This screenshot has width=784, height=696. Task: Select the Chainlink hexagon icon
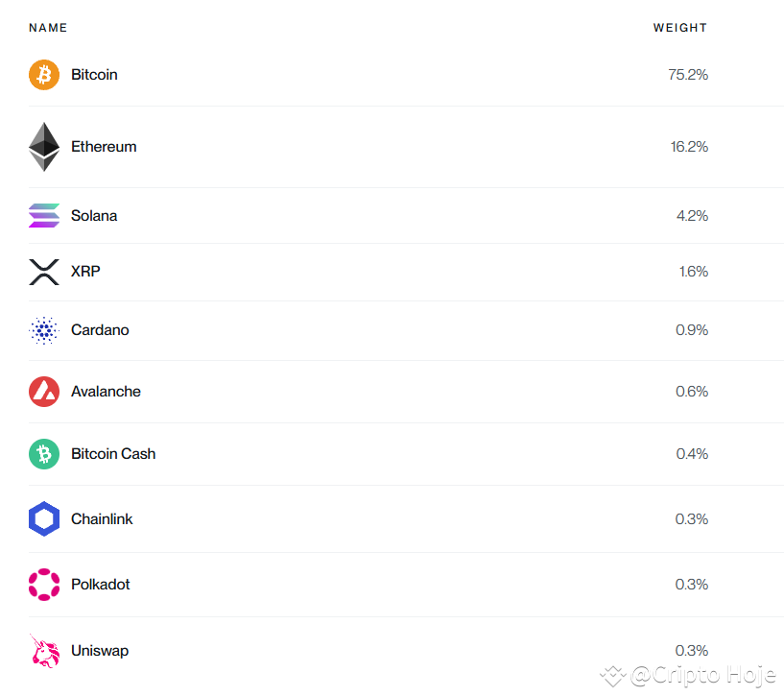[44, 518]
